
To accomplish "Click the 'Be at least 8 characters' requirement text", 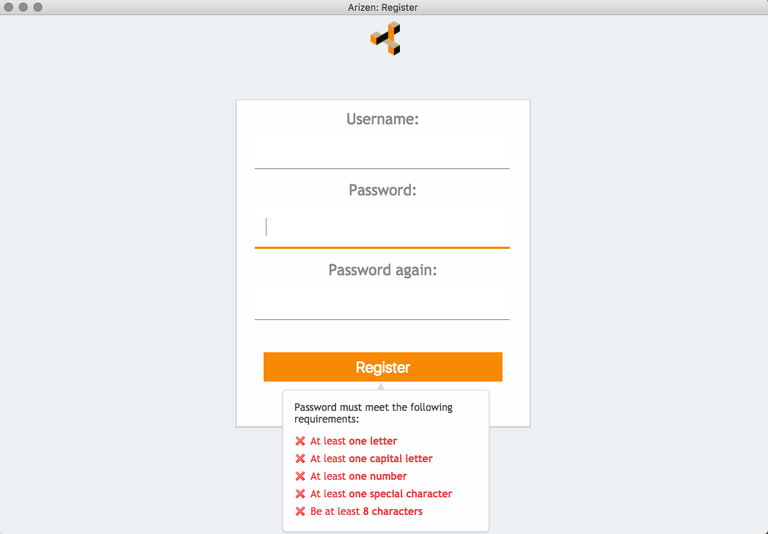I will coord(366,511).
